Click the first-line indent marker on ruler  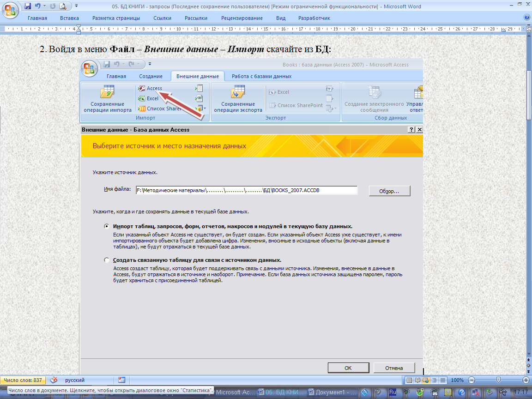click(x=79, y=27)
